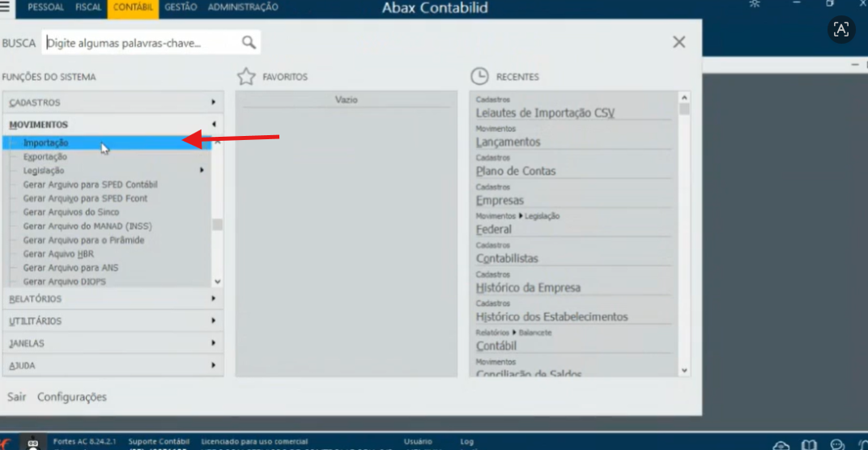Open recent item Federal
Viewport: 868px width, 450px height.
(x=494, y=229)
